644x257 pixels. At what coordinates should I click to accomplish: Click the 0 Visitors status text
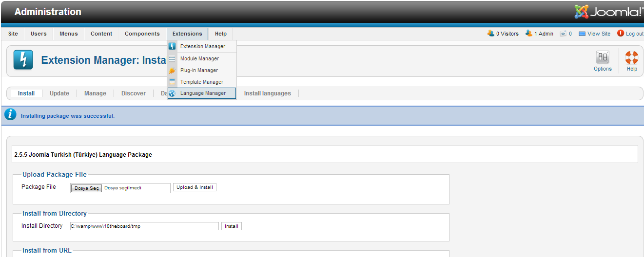tap(507, 34)
